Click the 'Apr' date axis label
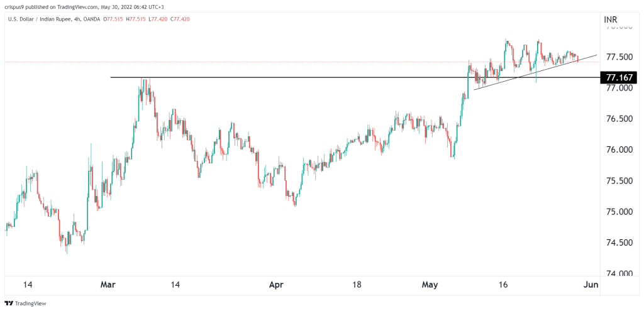 (277, 285)
